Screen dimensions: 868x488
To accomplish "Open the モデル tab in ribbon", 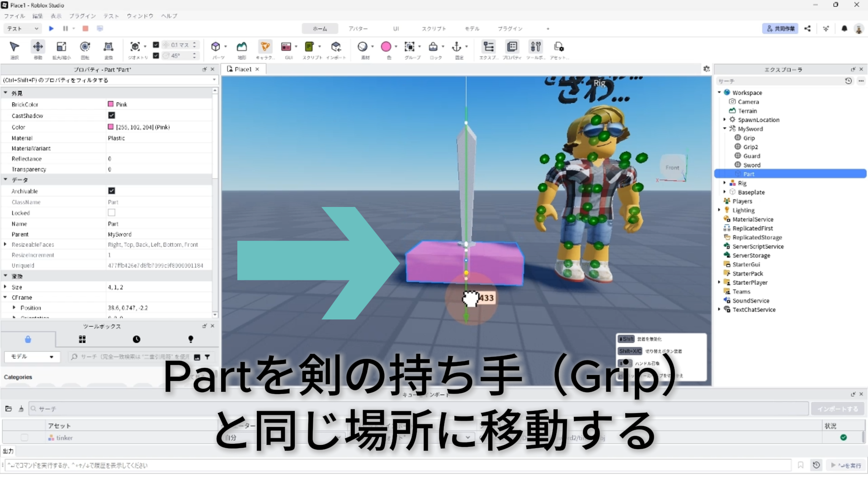I will pyautogui.click(x=472, y=28).
